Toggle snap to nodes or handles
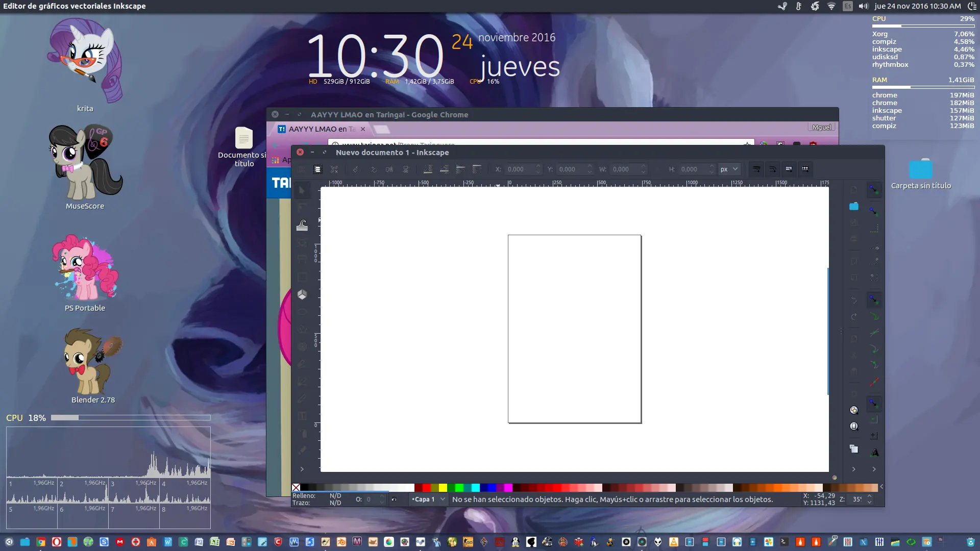980x551 pixels. coord(875,300)
